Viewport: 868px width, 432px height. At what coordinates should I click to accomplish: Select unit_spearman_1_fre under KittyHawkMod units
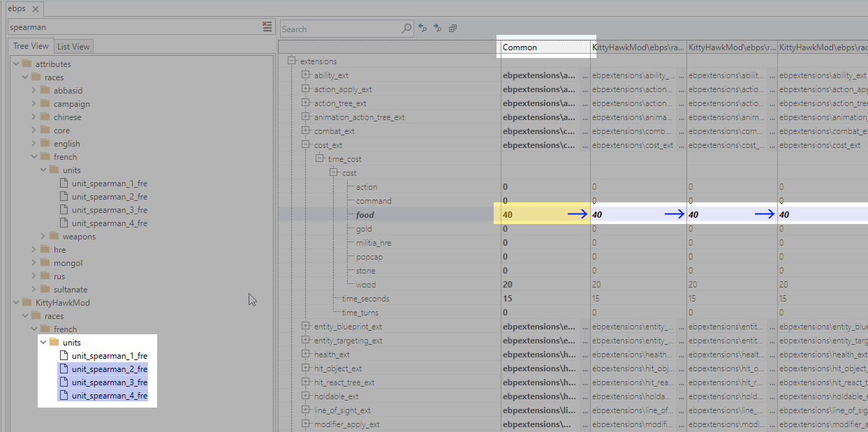pyautogui.click(x=109, y=356)
